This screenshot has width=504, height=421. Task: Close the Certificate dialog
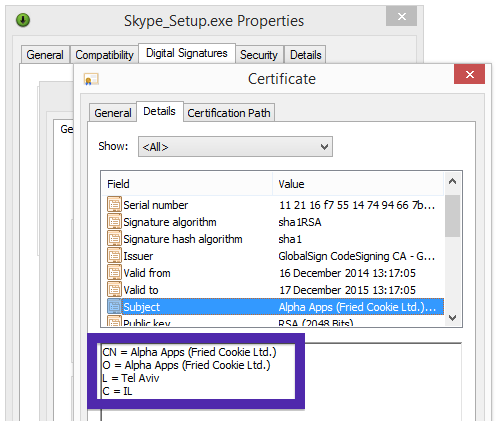tap(469, 74)
